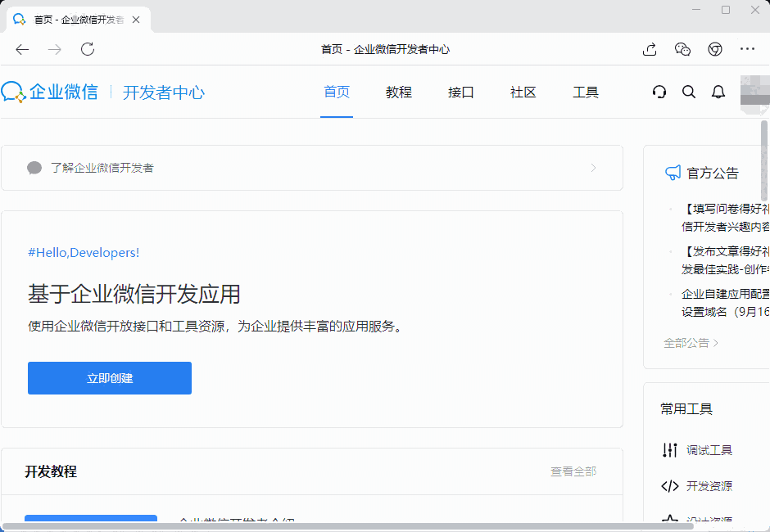
Task: Open the browser's three-dot menu
Action: point(747,49)
